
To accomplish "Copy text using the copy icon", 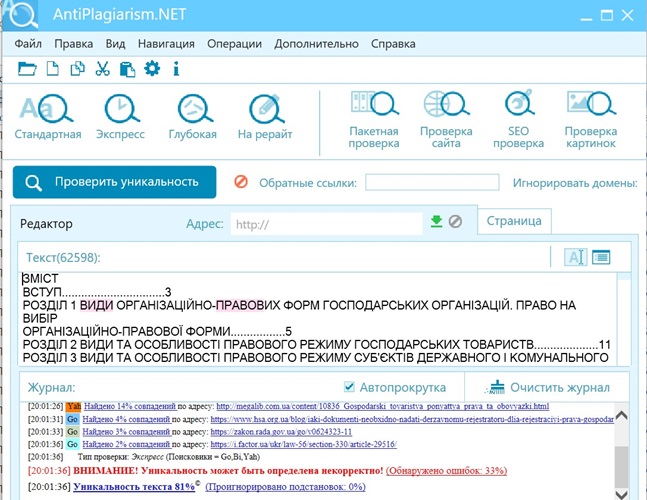I will pos(77,68).
